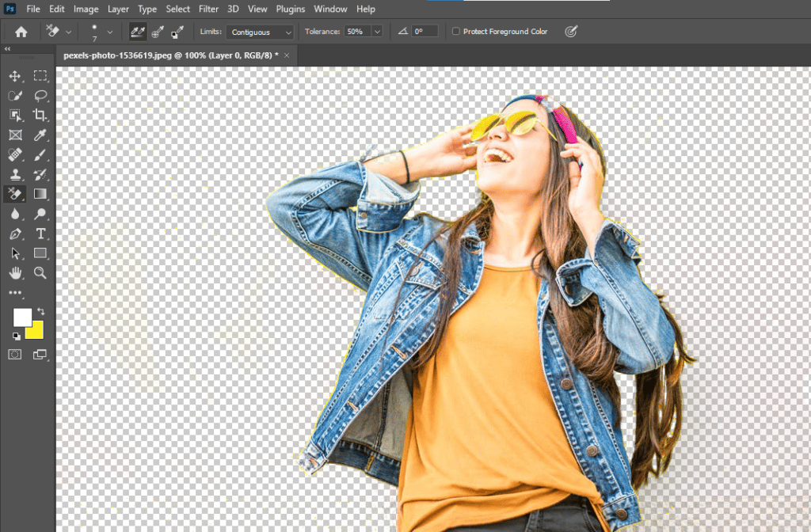
Task: Open the brush preset picker dropdown
Action: (109, 32)
